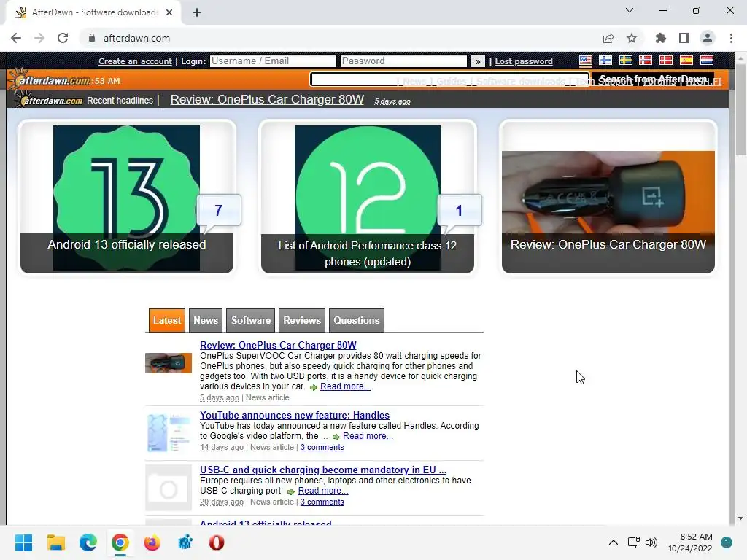
Task: Open a new browser tab
Action: (x=197, y=13)
